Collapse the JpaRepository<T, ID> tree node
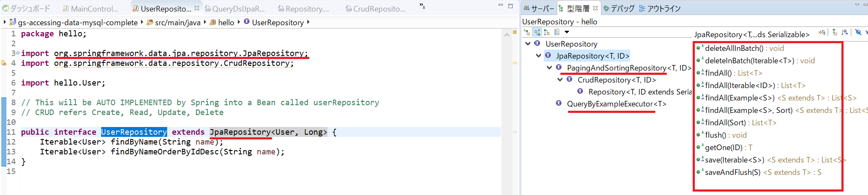Image resolution: width=868 pixels, height=195 pixels. 538,56
